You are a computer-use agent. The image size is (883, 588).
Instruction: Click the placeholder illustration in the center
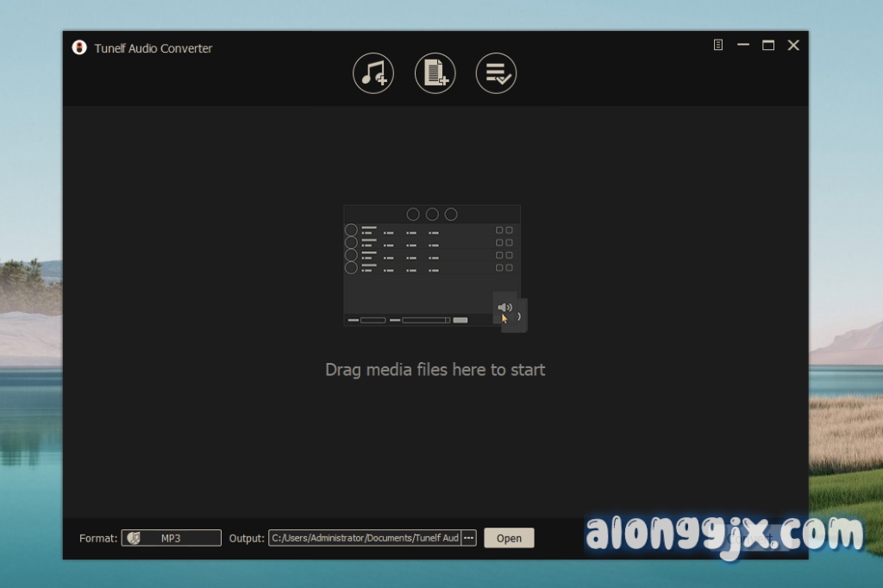point(431,263)
